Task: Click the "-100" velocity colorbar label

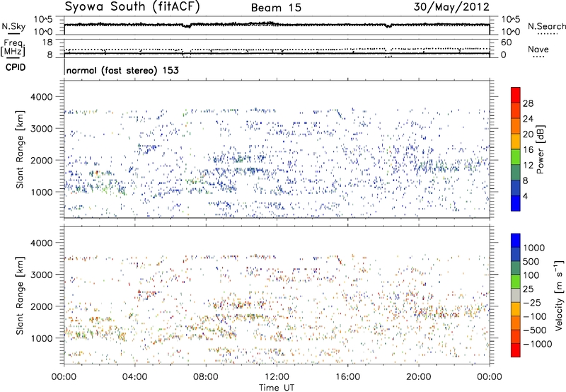Action: (535, 316)
